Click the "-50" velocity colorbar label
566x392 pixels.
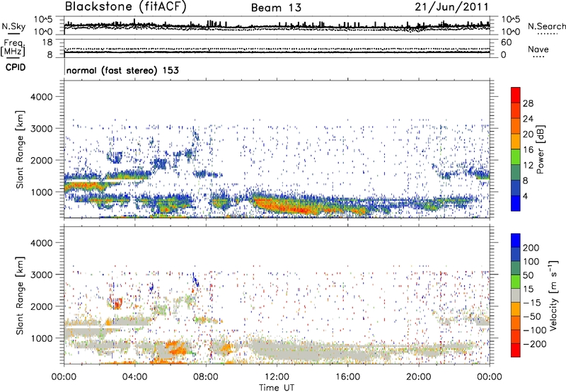[532, 316]
